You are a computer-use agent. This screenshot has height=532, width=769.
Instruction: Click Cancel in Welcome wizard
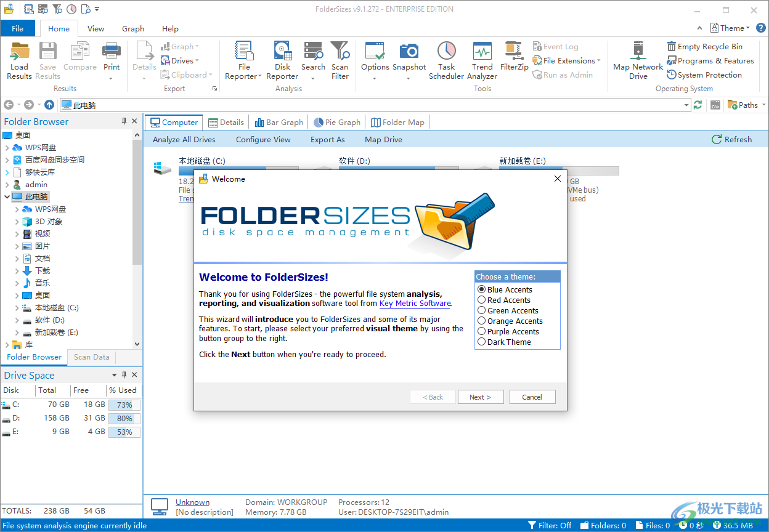[x=532, y=397]
